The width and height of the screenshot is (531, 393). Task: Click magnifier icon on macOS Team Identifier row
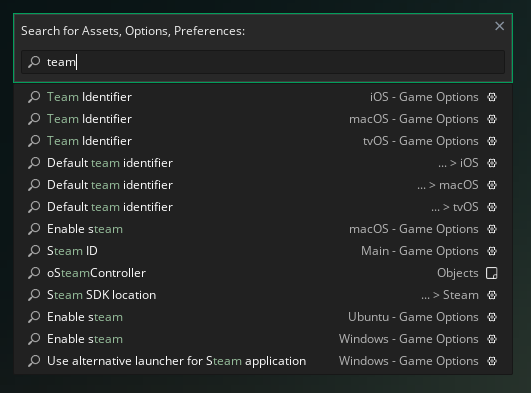point(34,119)
